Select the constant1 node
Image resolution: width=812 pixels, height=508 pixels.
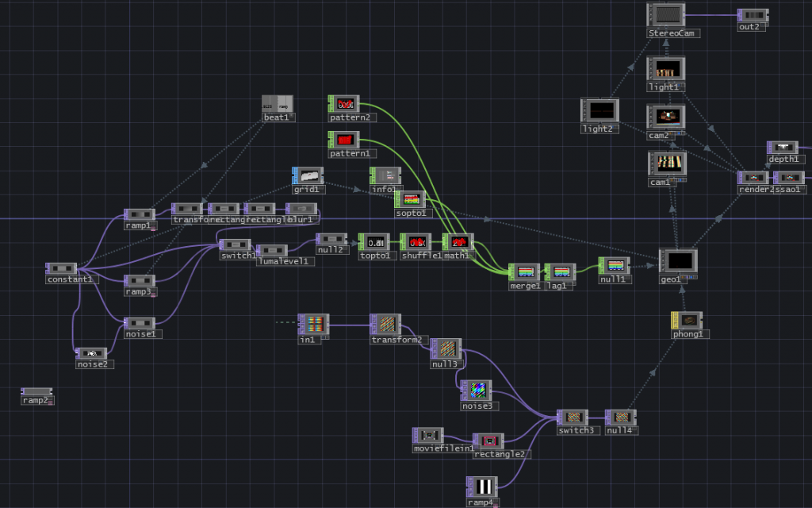[x=60, y=268]
